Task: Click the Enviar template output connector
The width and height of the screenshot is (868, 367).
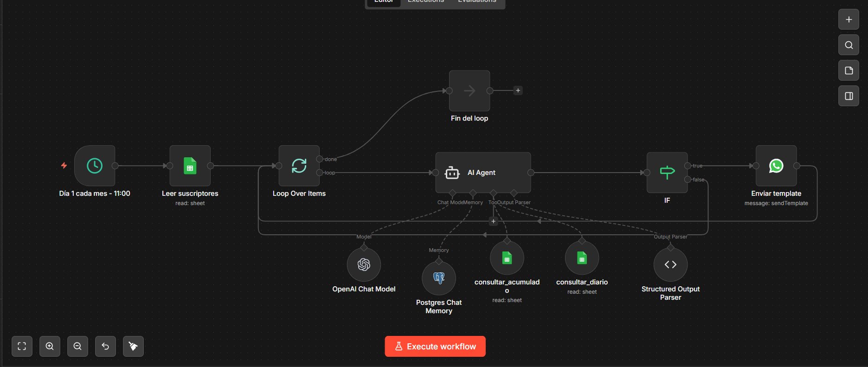Action: [x=797, y=166]
